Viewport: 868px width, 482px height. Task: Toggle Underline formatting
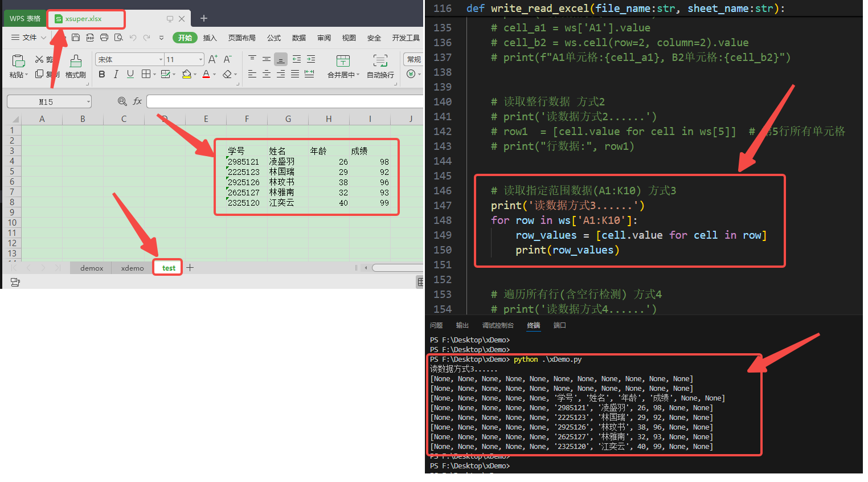(130, 74)
